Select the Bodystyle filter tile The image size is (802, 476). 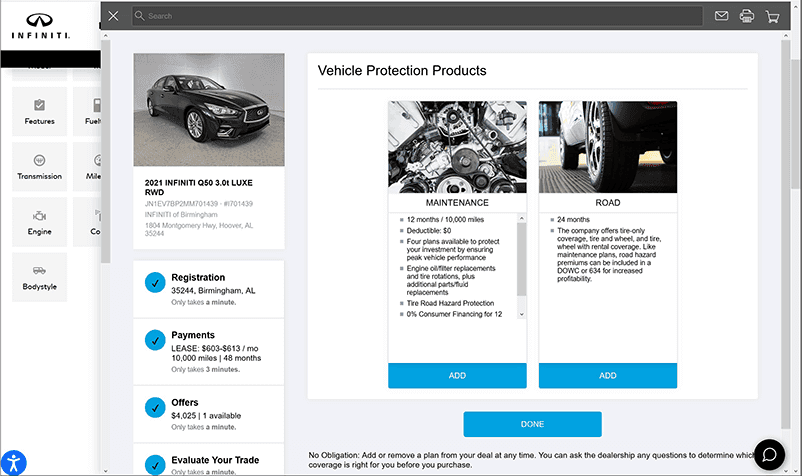39,277
